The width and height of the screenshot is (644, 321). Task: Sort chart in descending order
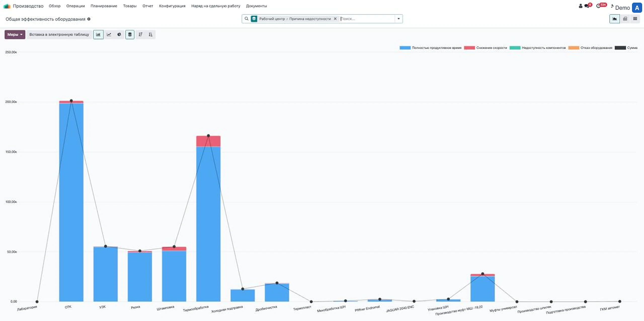pos(140,34)
